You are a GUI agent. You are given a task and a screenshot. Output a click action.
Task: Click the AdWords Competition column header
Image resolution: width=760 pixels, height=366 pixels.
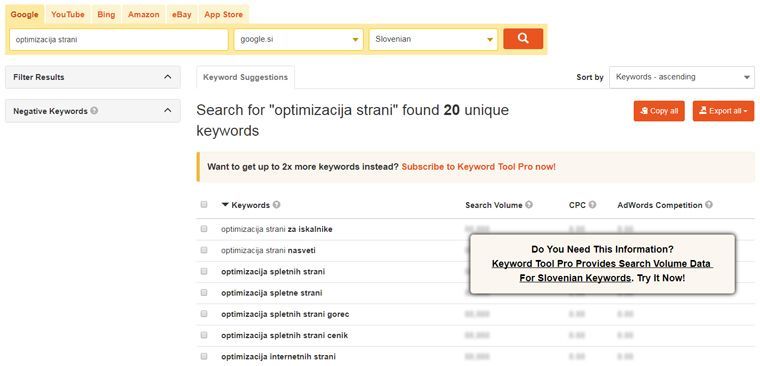[660, 205]
